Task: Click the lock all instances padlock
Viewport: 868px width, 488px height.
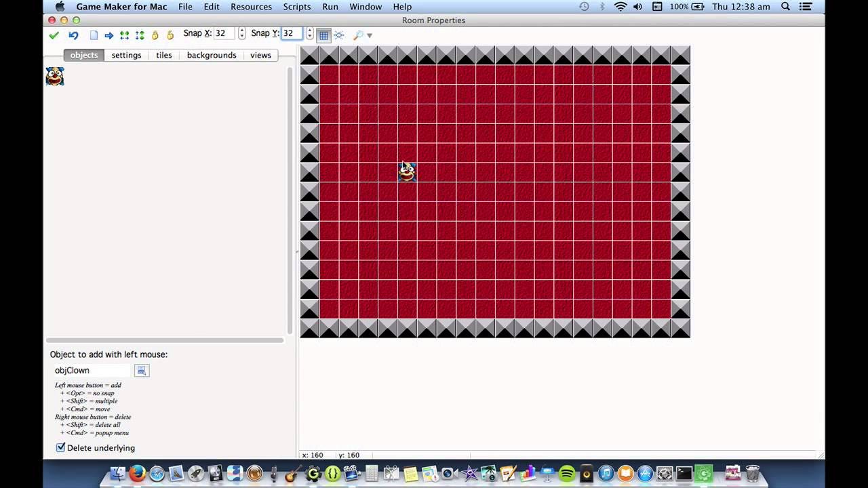Action: 155,35
